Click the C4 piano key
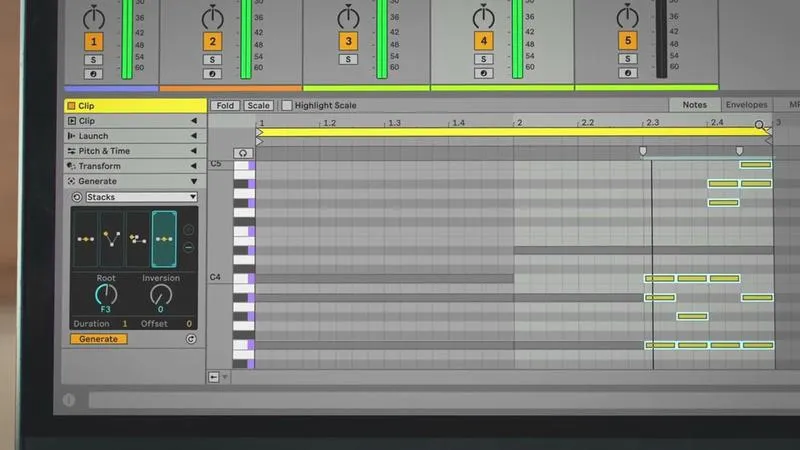 (x=244, y=279)
